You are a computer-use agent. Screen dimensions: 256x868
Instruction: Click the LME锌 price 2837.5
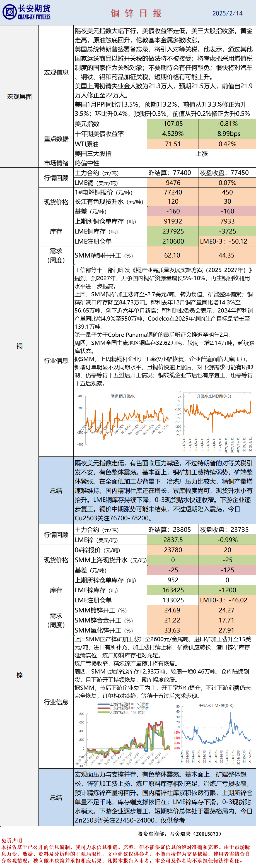173,540
